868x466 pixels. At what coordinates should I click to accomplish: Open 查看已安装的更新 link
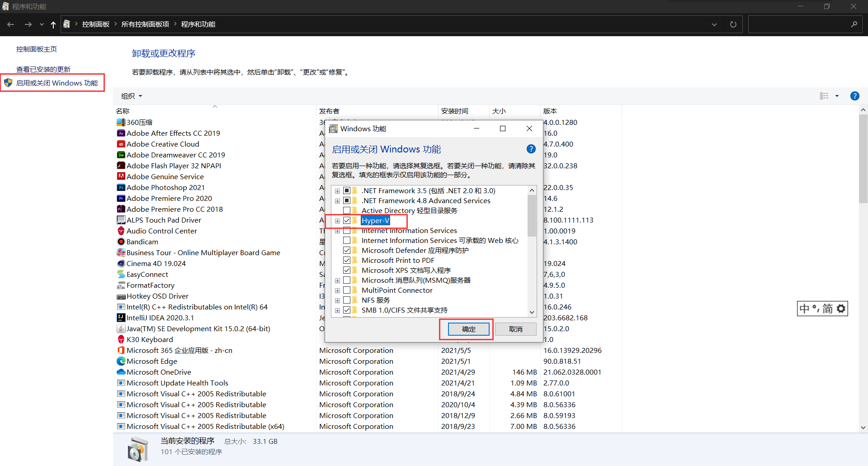(x=43, y=69)
